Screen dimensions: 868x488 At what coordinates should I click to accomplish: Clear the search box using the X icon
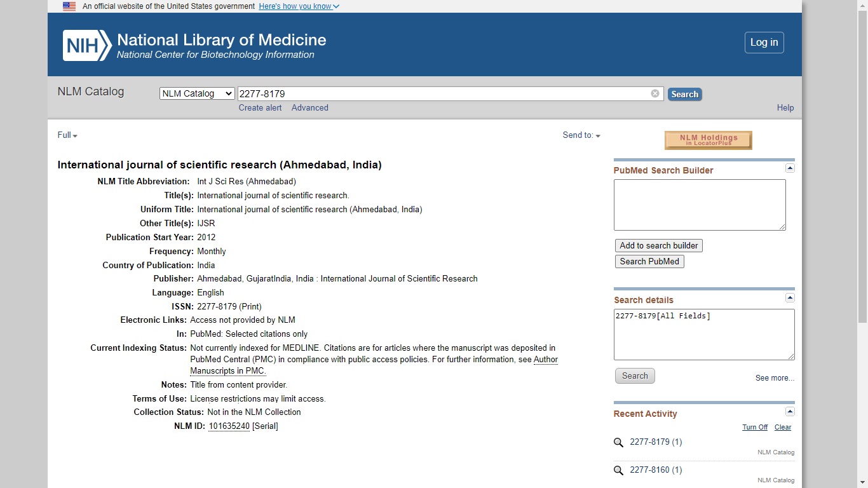coord(654,93)
